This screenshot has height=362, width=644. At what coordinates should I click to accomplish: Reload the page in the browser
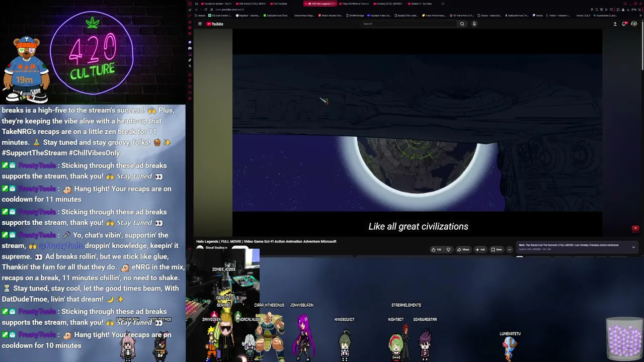click(206, 10)
